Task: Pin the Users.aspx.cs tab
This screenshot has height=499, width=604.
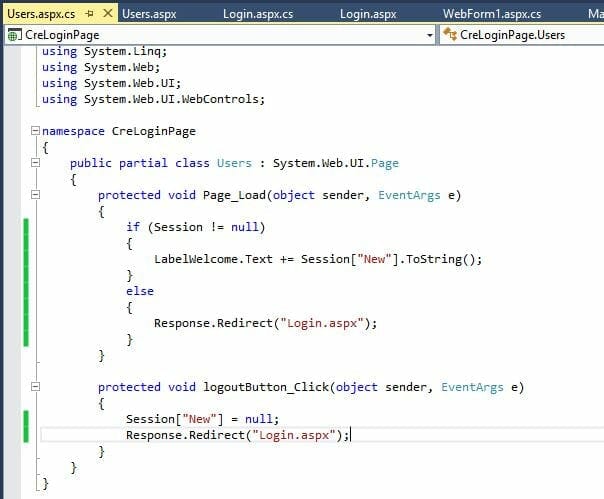Action: tap(90, 14)
